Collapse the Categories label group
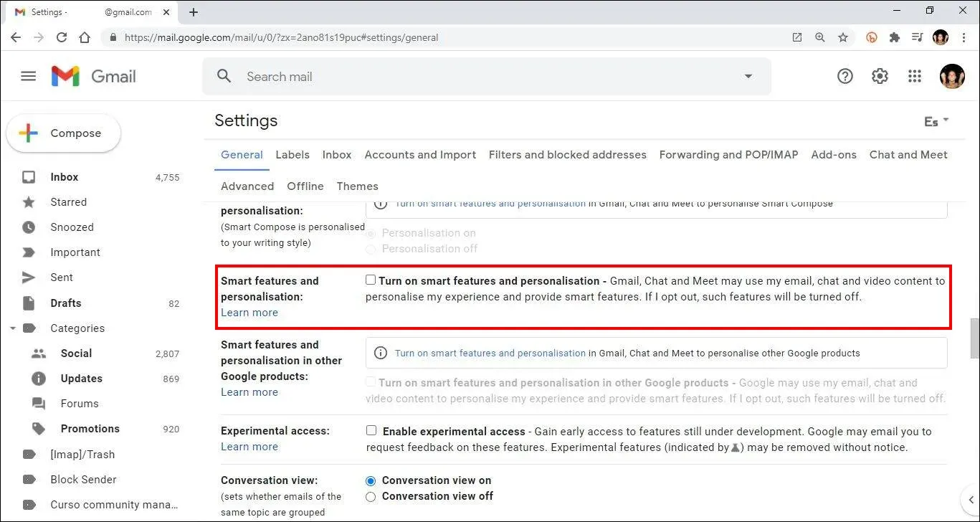Screen dimensions: 980x522 (x=12, y=328)
